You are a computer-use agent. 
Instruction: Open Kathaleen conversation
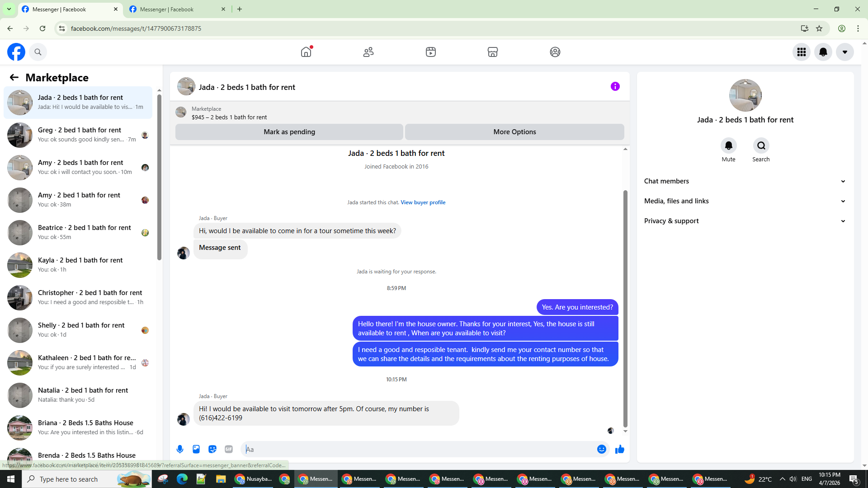tap(78, 362)
